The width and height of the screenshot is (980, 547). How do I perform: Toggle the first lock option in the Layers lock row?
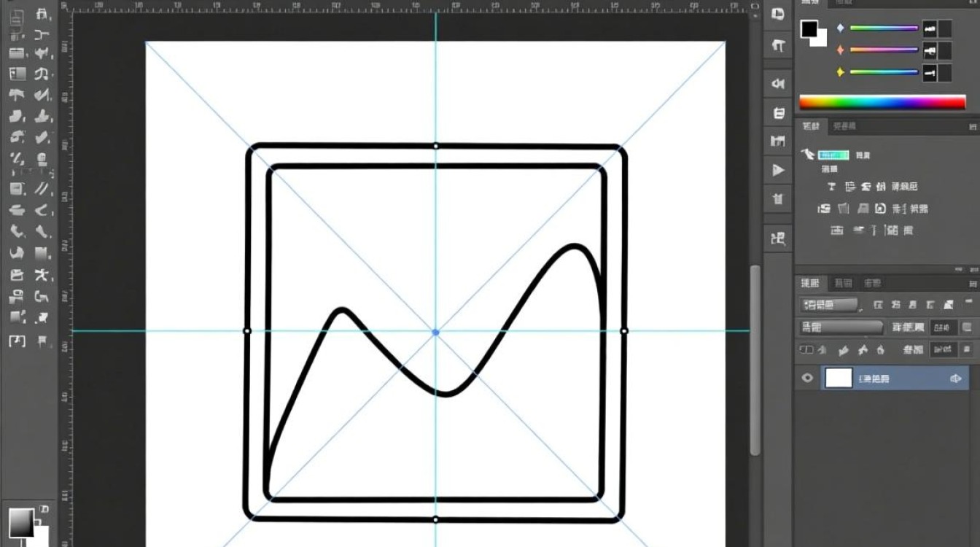coord(806,350)
